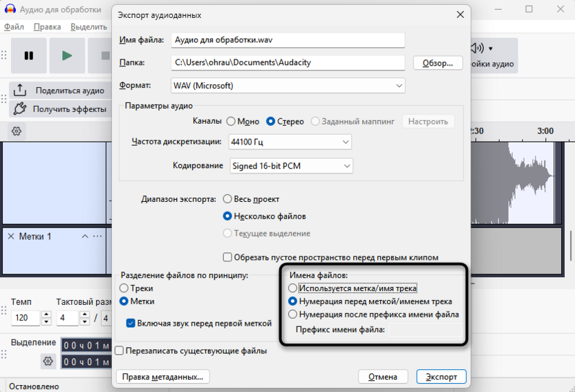This screenshot has height=392, width=575.
Task: Click the Get effects plug icon
Action: coord(20,109)
